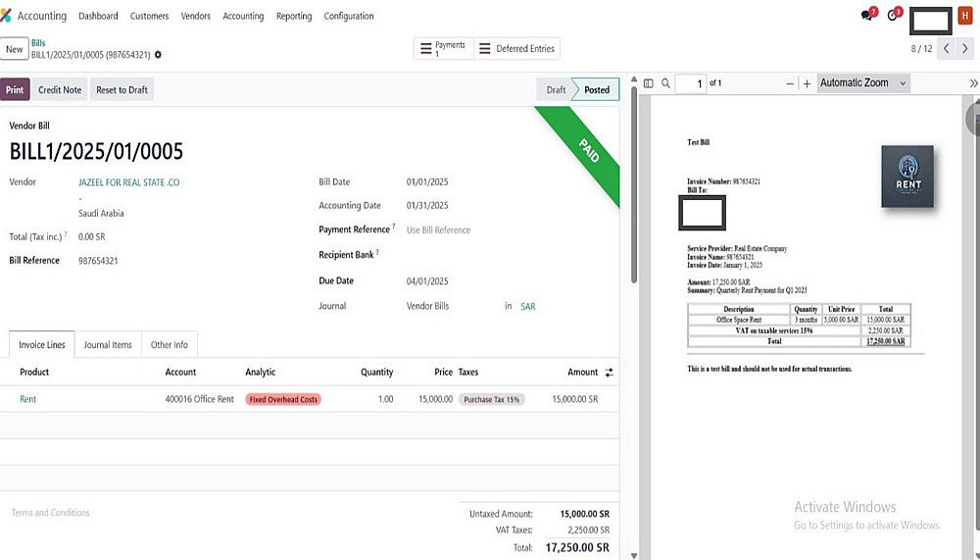
Task: Switch to the Journal Items tab
Action: (x=108, y=345)
